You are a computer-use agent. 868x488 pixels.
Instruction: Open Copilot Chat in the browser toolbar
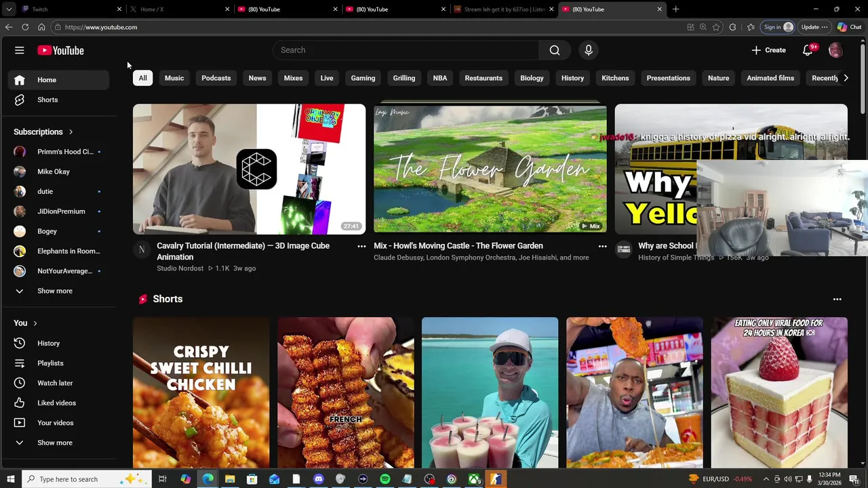[x=849, y=27]
